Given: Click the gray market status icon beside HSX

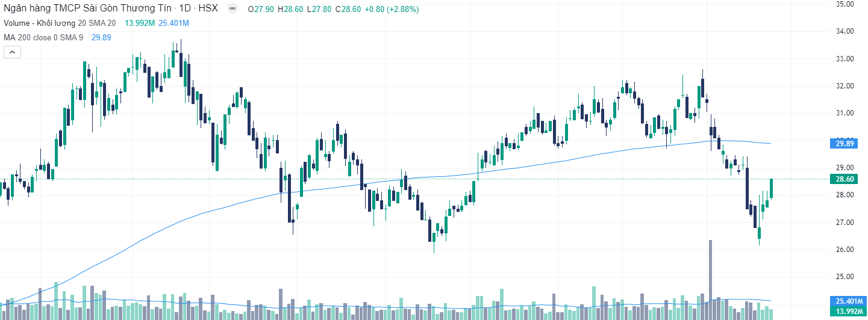Looking at the screenshot, I should click(x=232, y=10).
